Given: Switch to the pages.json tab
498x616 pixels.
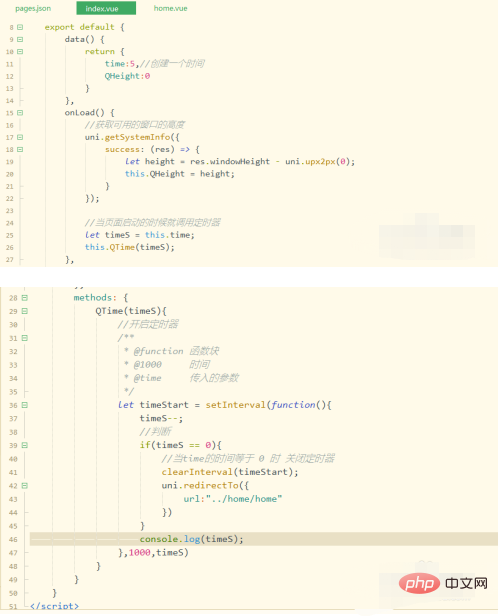Looking at the screenshot, I should [x=33, y=8].
